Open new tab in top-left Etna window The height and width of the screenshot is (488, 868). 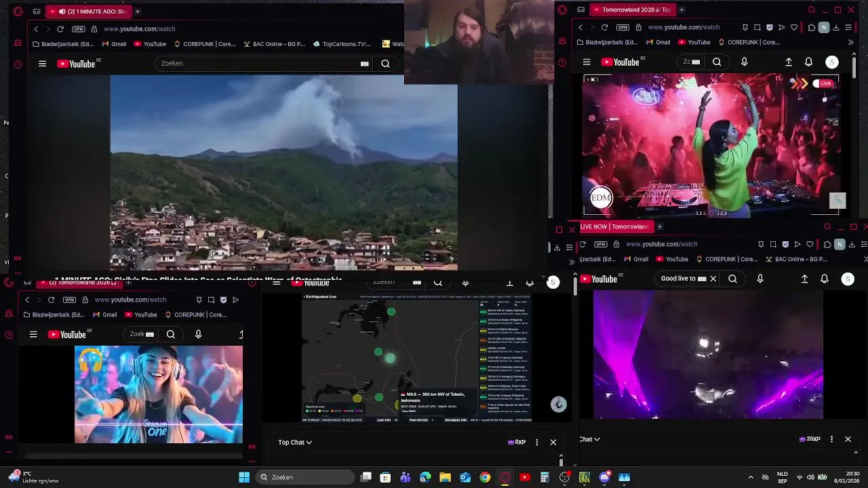(138, 12)
